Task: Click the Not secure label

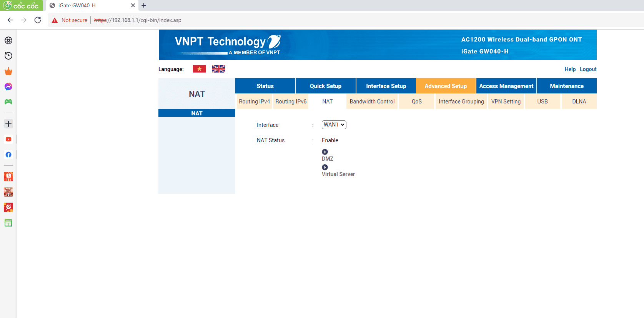Action: click(74, 20)
